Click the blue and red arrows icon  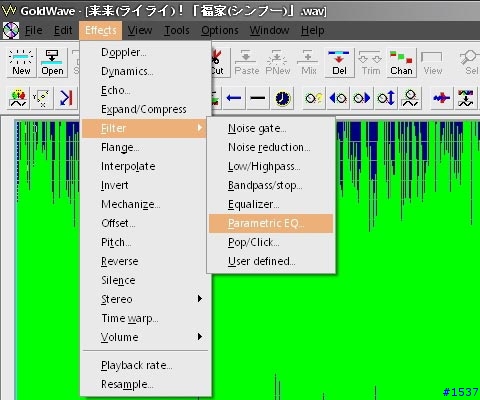(441, 98)
